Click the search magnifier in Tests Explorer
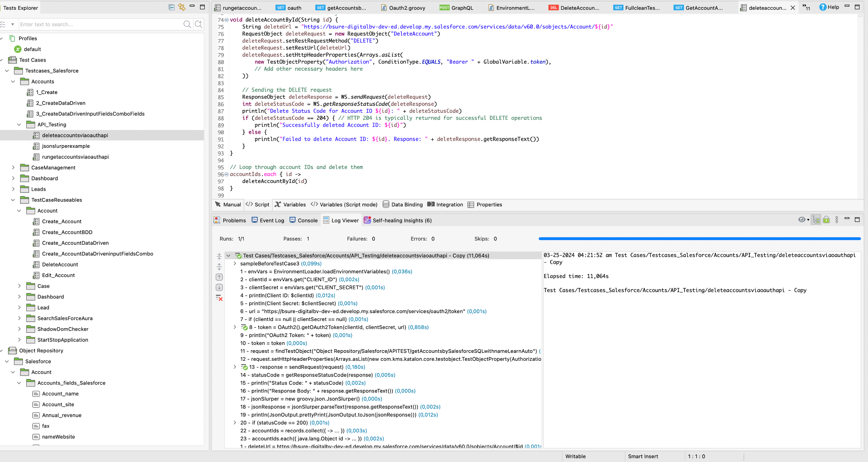Screen dimensions: 868x462 (187, 25)
